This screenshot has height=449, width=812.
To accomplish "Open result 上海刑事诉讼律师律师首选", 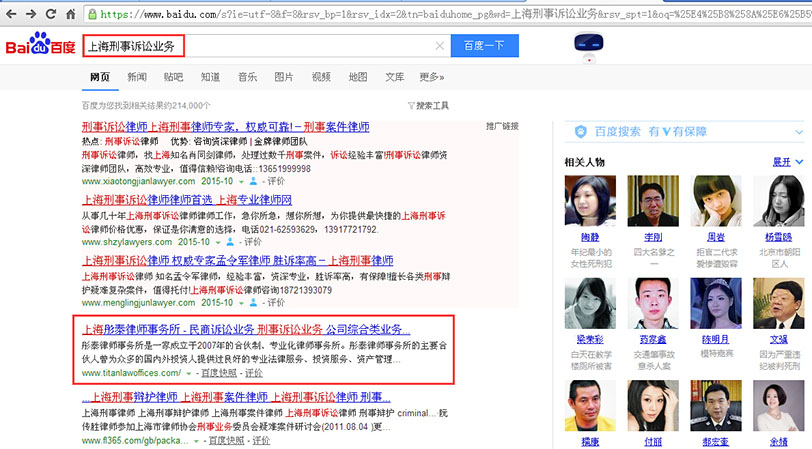I will (x=187, y=200).
